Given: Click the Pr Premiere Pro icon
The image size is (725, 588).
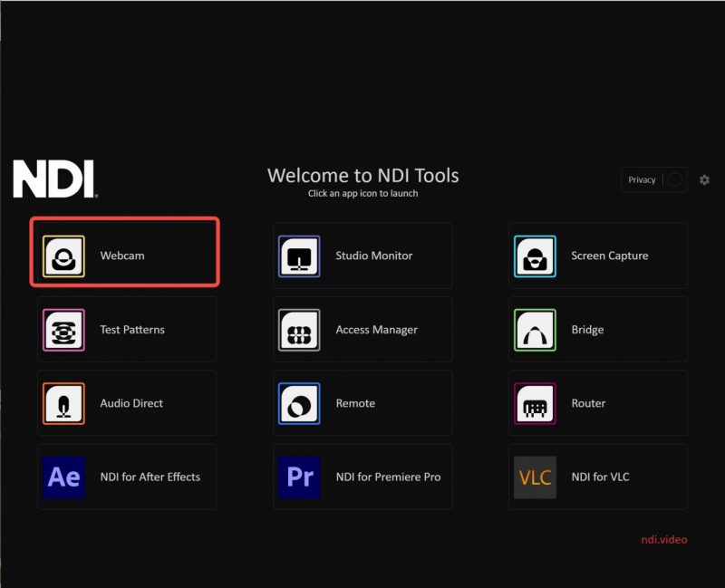Looking at the screenshot, I should [x=299, y=477].
